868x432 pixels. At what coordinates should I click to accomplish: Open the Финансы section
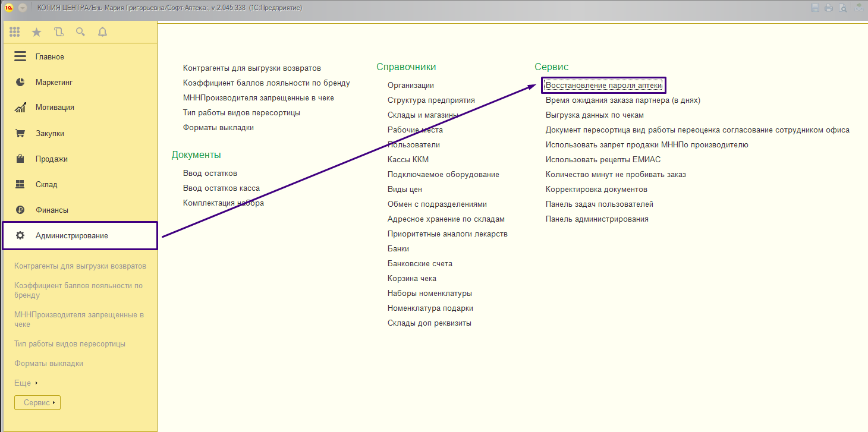pos(52,210)
